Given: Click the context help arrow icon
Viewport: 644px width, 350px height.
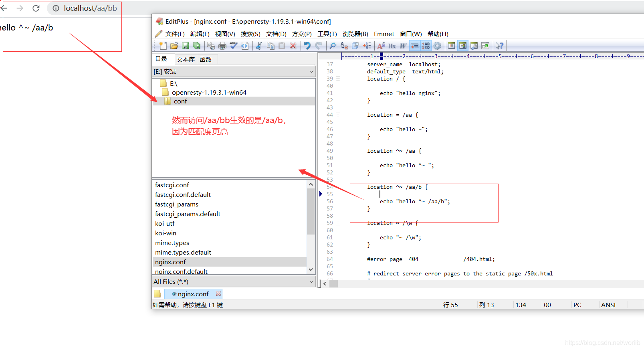Looking at the screenshot, I should pos(499,46).
